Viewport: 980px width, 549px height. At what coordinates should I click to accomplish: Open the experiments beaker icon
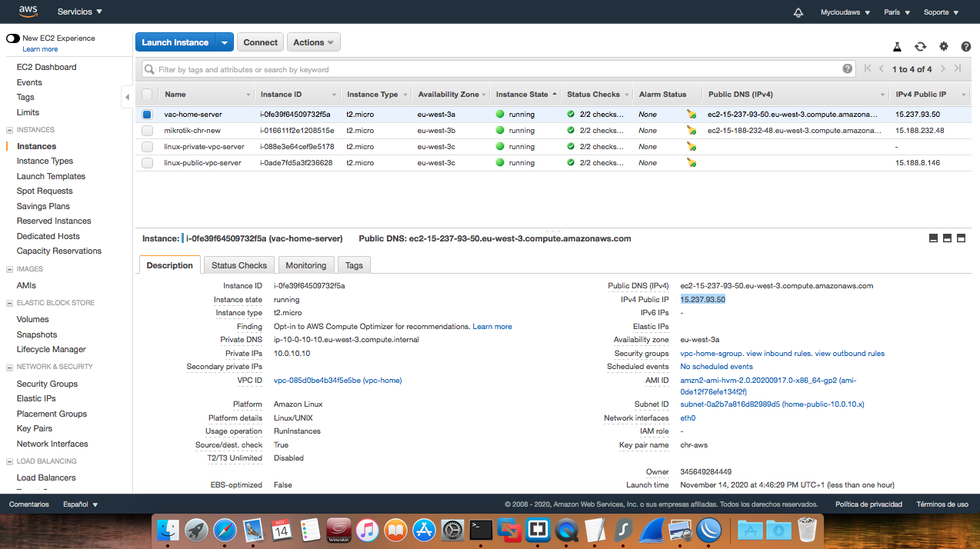[897, 46]
